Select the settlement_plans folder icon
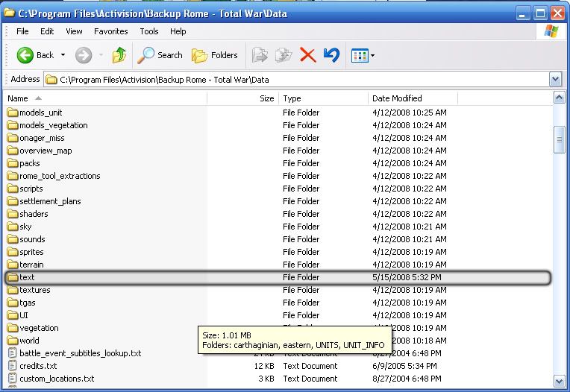Screen dimensions: 570x392 tap(13, 201)
